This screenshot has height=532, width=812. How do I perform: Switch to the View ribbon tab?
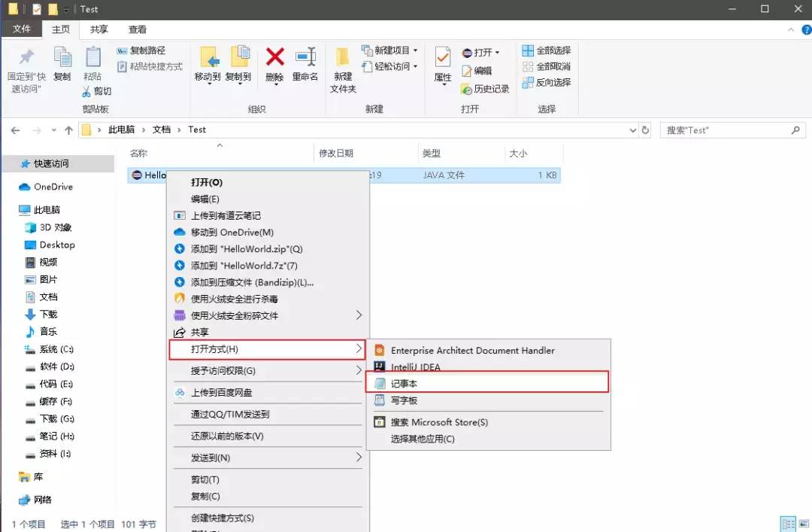coord(138,29)
